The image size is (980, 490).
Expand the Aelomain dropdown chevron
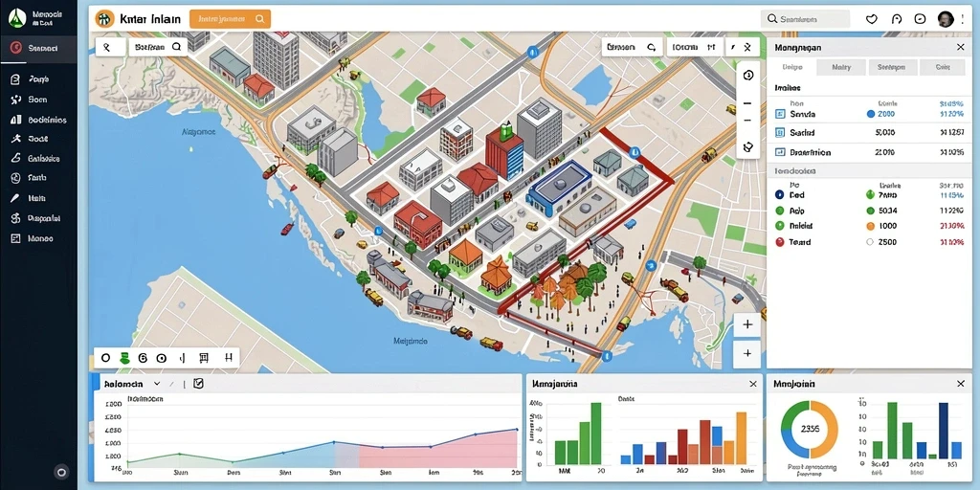[x=157, y=384]
